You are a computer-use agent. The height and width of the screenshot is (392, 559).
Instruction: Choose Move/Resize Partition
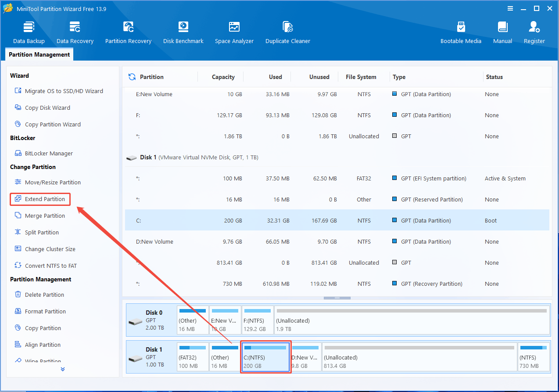(47, 182)
